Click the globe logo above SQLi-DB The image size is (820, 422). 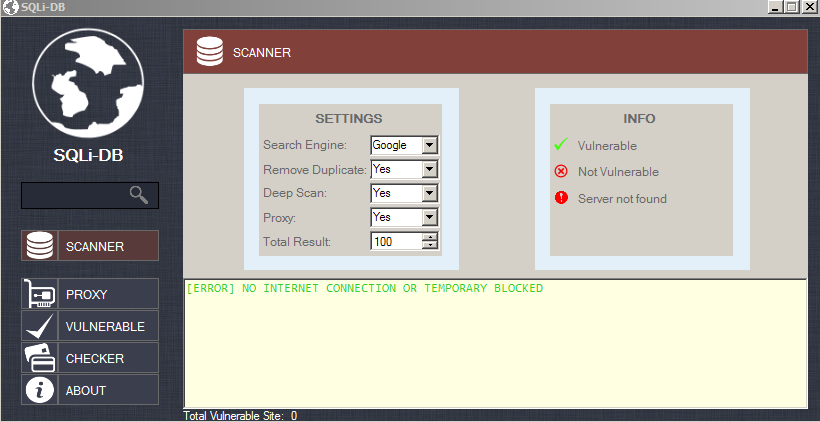[x=88, y=83]
